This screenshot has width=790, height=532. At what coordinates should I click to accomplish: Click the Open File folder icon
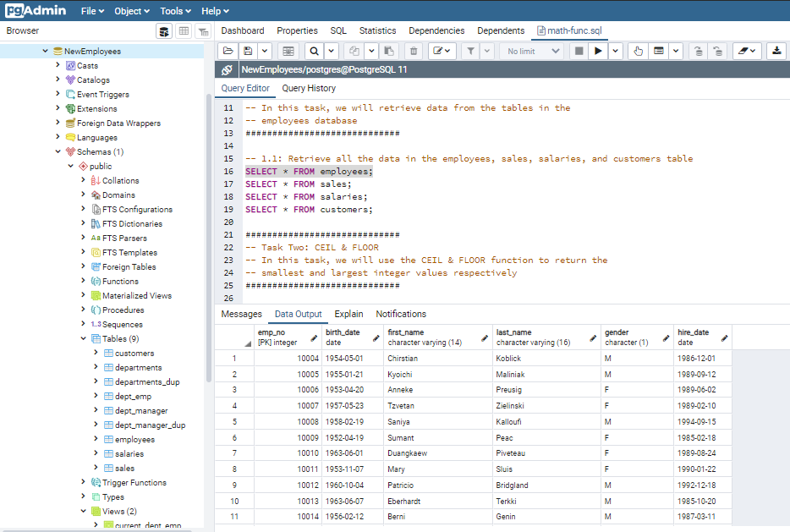click(228, 51)
